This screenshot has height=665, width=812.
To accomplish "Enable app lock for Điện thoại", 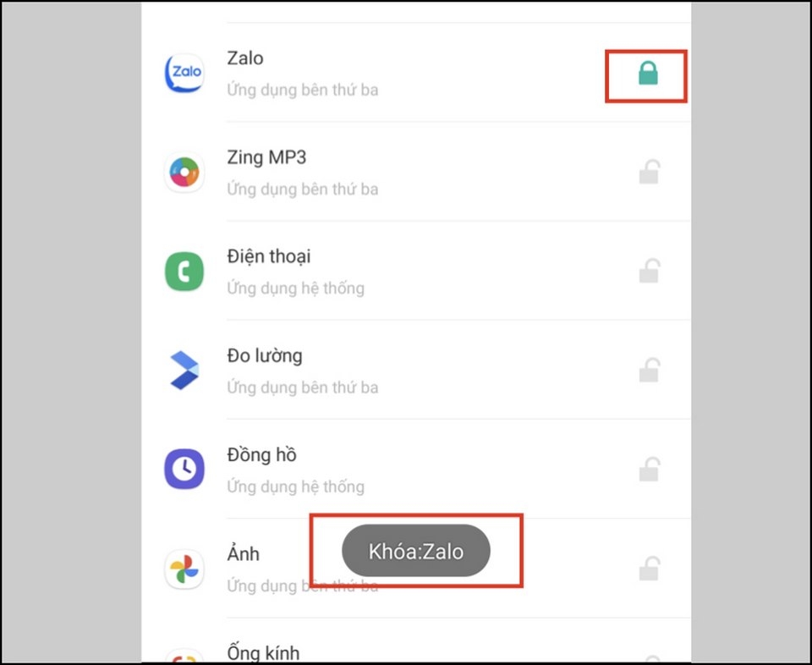I will coord(649,271).
